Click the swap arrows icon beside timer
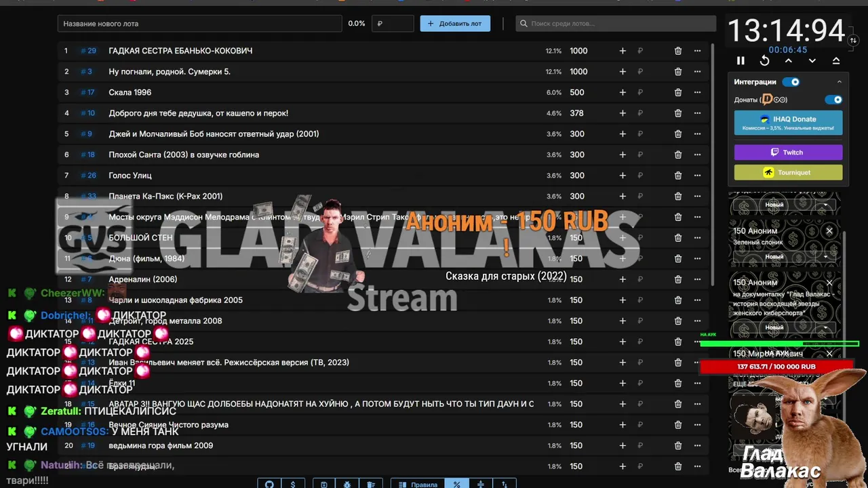Image resolution: width=868 pixels, height=488 pixels. [854, 40]
